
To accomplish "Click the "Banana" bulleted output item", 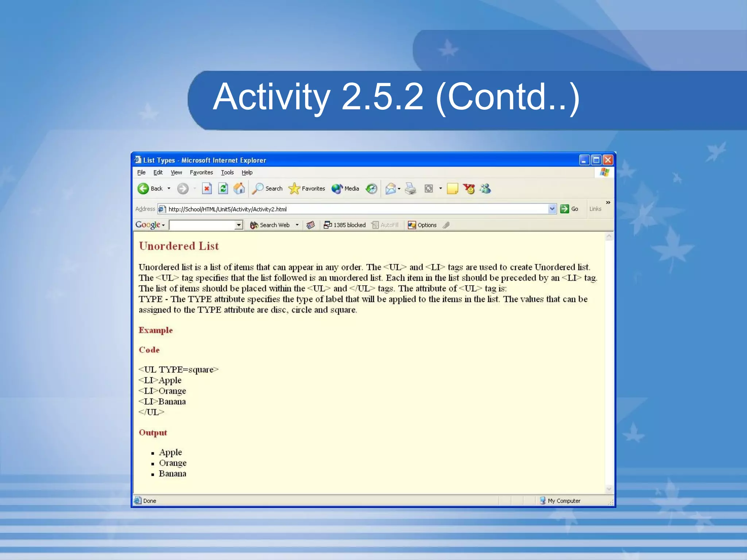I will [x=173, y=474].
